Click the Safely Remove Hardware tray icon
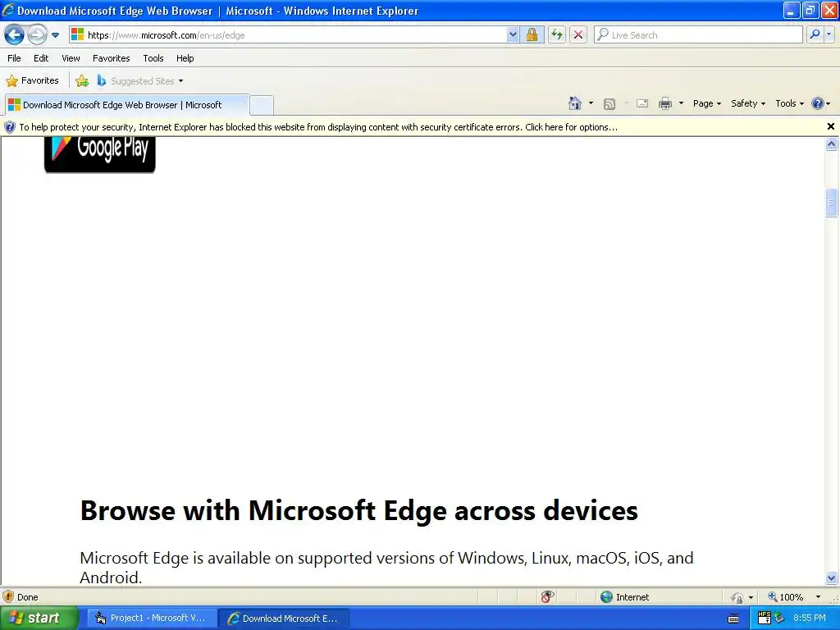The height and width of the screenshot is (630, 840). point(779,619)
